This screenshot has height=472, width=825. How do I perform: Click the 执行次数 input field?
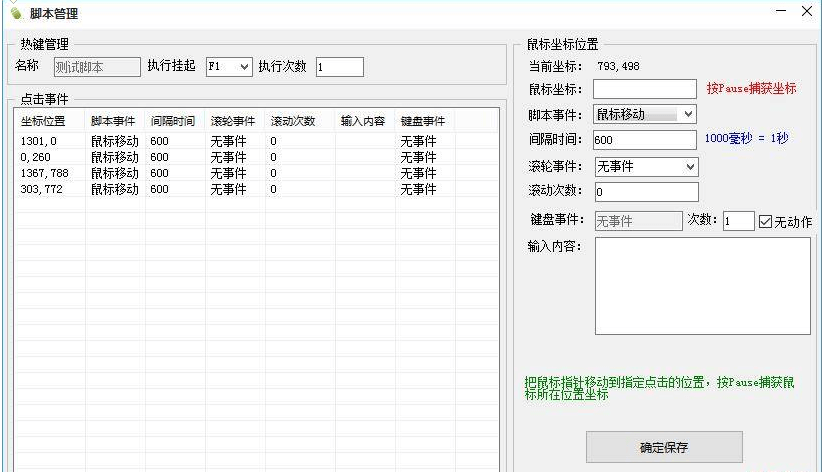(x=340, y=67)
